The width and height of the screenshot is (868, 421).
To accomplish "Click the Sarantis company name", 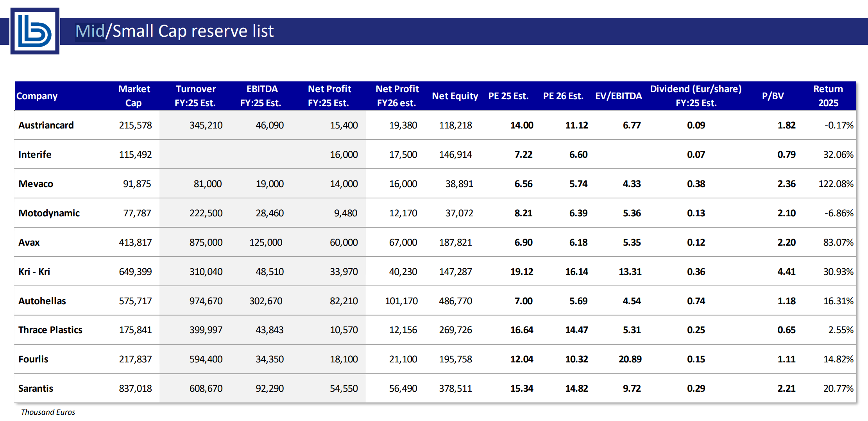I will click(36, 389).
